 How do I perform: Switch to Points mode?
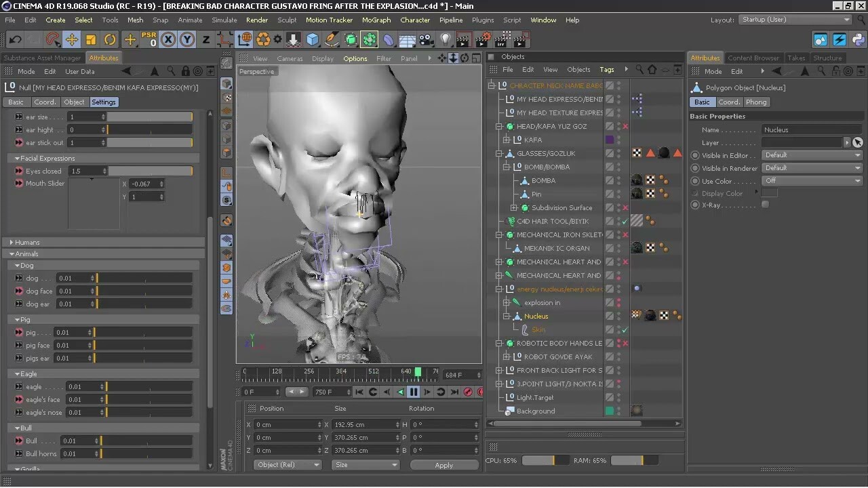pyautogui.click(x=226, y=127)
